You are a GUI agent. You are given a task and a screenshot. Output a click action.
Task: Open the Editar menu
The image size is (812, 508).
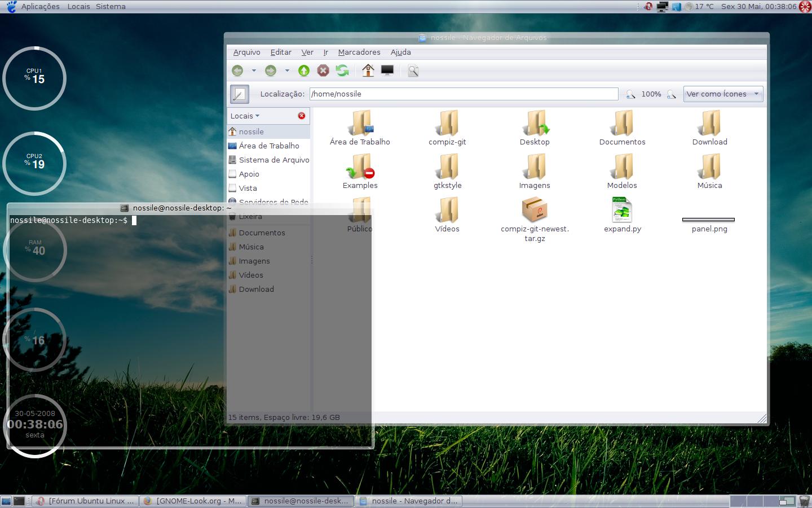pyautogui.click(x=281, y=52)
